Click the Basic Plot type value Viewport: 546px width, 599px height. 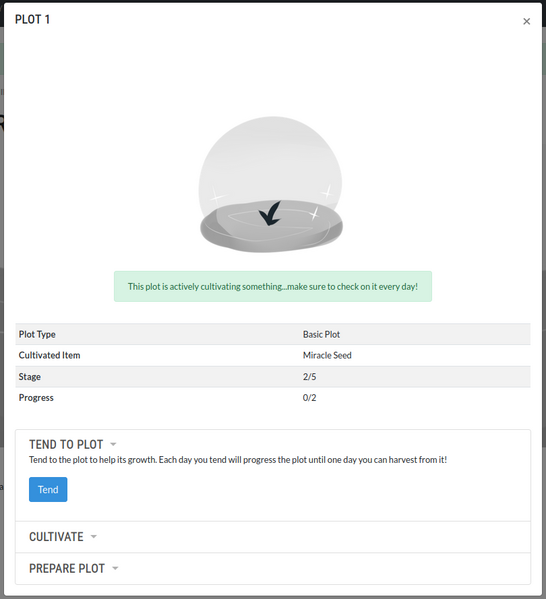[321, 334]
